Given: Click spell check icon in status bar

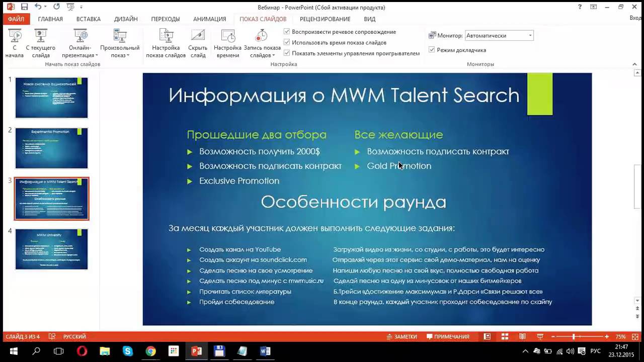Looking at the screenshot, I should [x=52, y=336].
